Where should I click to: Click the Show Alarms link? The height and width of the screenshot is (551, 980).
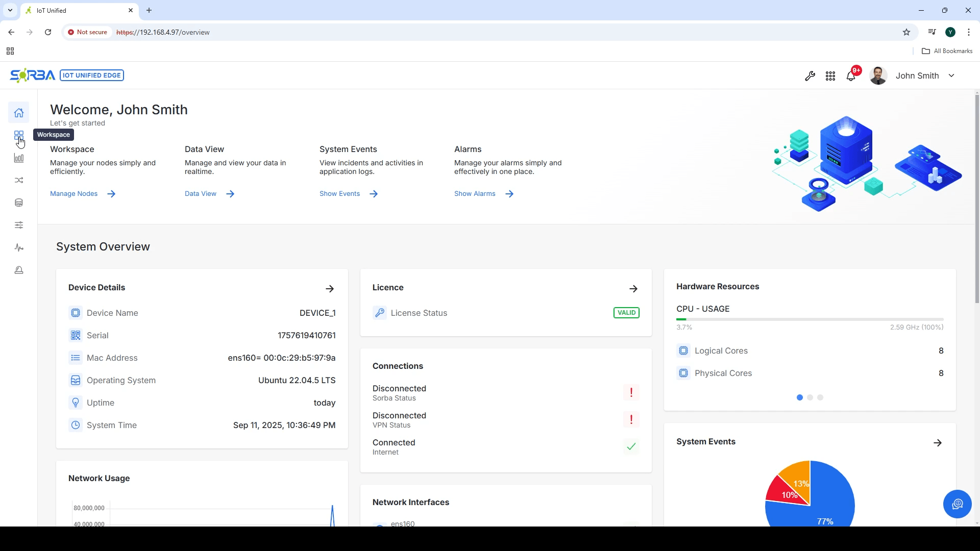click(475, 194)
